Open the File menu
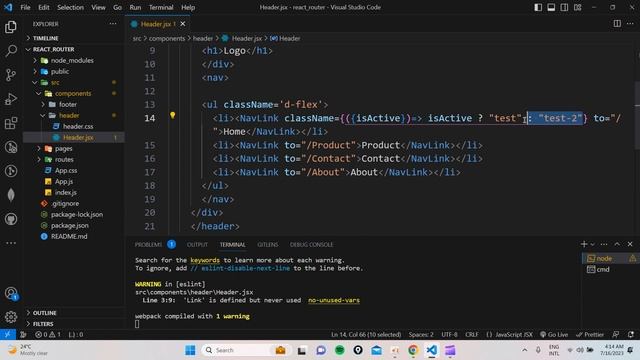This screenshot has height=360, width=640. point(25,7)
